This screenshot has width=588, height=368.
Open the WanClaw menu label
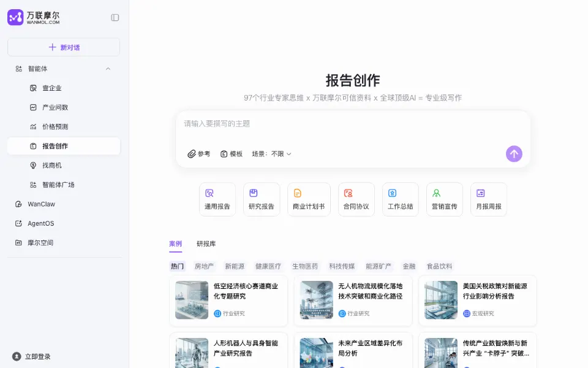coord(41,204)
